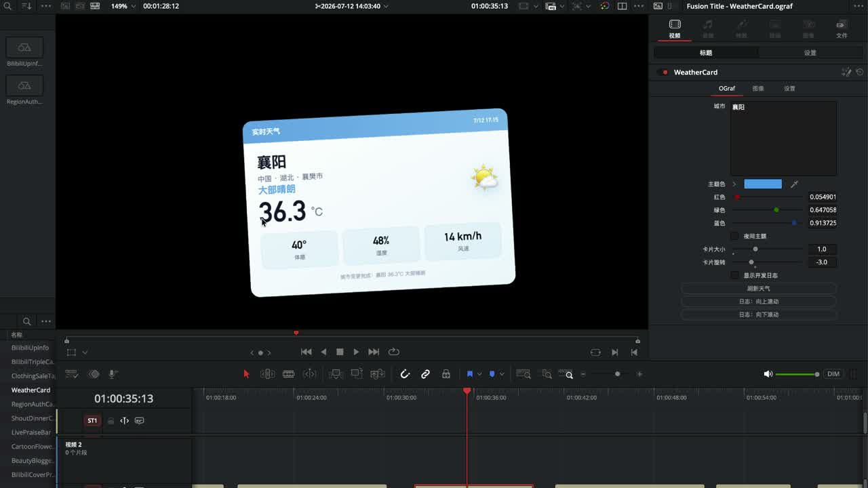Click the WeatherCard magic wand icon
This screenshot has height=488, width=868.
point(846,72)
